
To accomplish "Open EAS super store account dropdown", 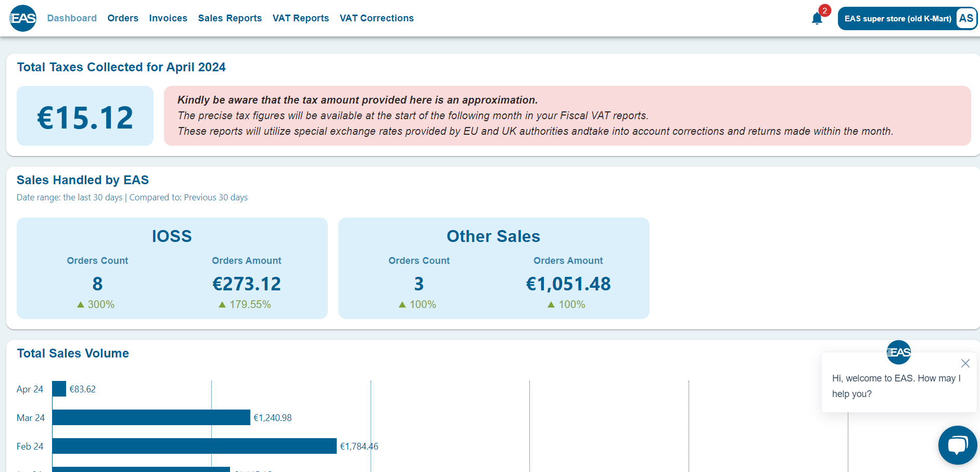I will coord(897,19).
